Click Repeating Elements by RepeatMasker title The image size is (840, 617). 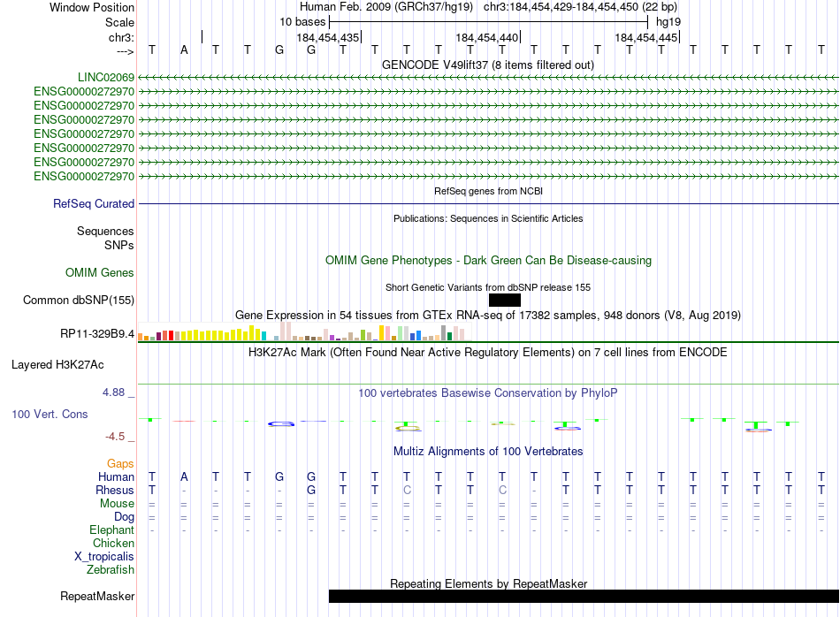(x=489, y=583)
